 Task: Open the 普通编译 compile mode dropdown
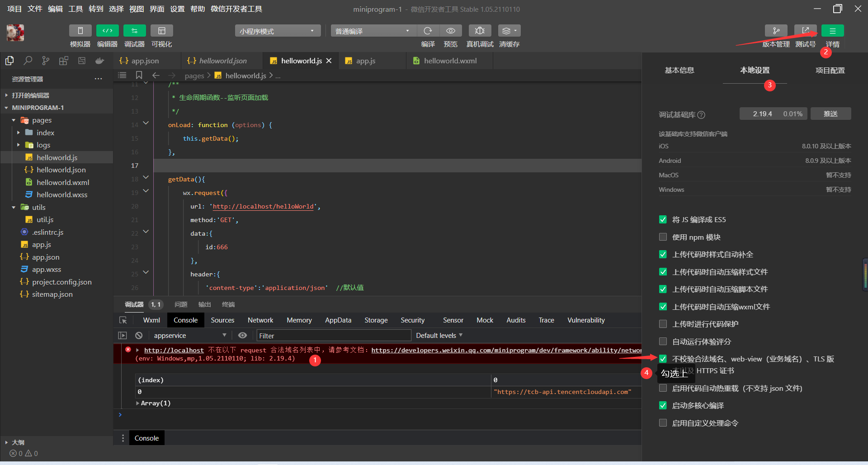tap(373, 31)
